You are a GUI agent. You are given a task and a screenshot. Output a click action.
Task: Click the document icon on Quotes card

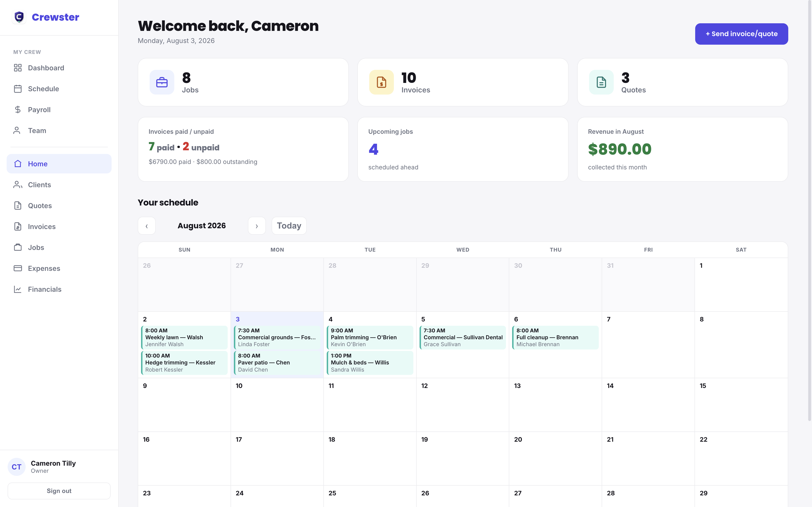(x=601, y=82)
